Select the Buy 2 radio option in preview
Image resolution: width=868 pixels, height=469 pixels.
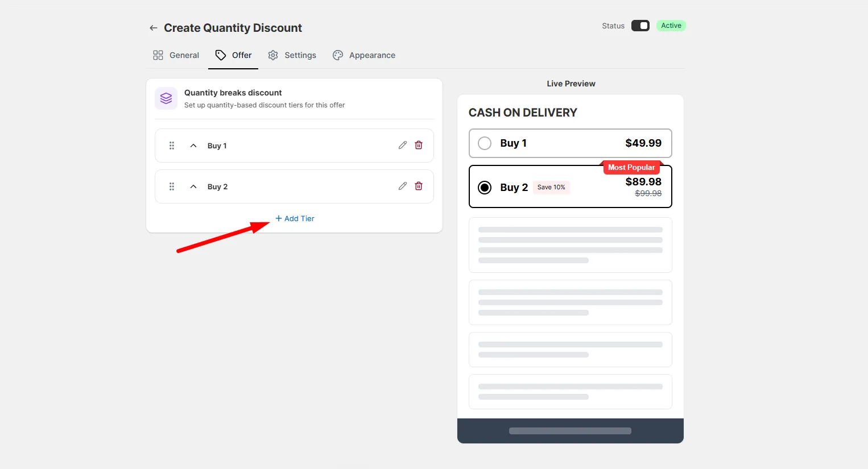click(485, 187)
